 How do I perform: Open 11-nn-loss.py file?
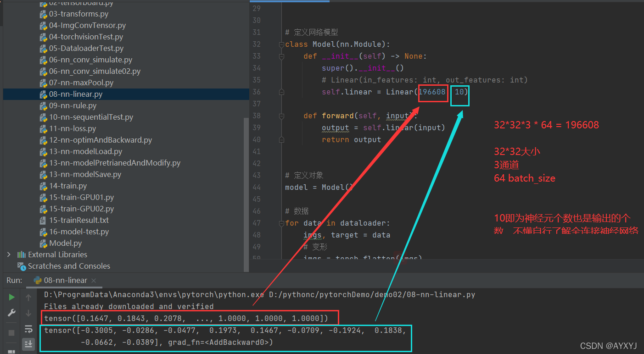tap(73, 128)
